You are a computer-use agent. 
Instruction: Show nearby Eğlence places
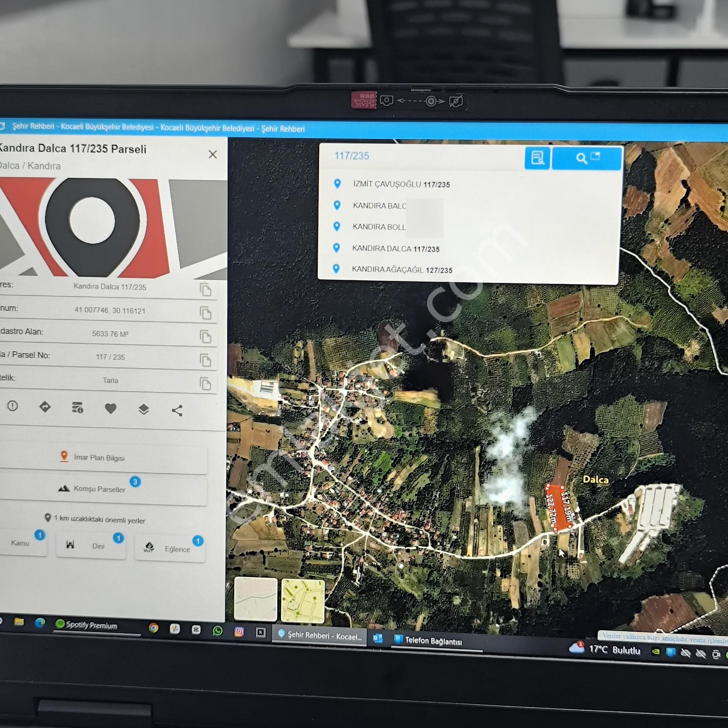coord(170,548)
